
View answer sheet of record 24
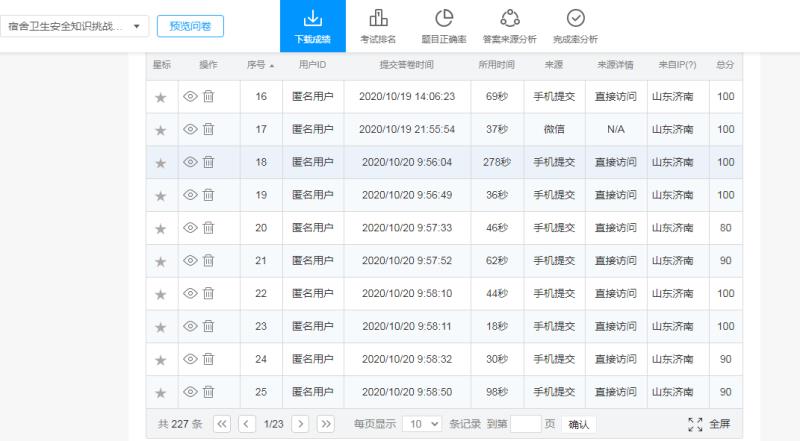pyautogui.click(x=190, y=359)
